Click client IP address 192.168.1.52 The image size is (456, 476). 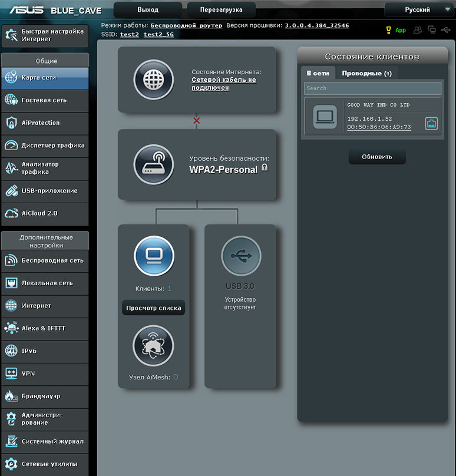coord(370,118)
